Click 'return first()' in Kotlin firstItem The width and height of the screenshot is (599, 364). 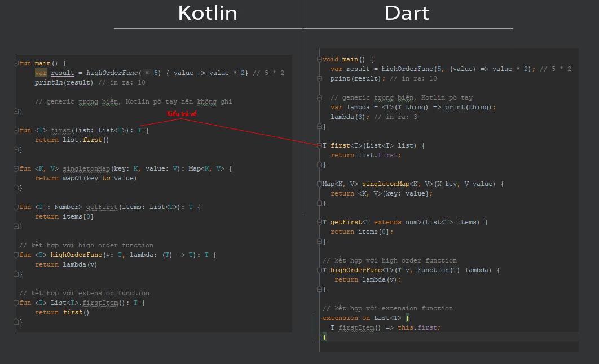[62, 313]
